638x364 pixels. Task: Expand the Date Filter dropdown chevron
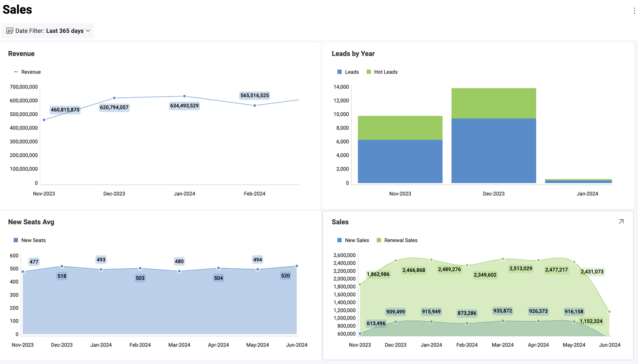(x=88, y=31)
